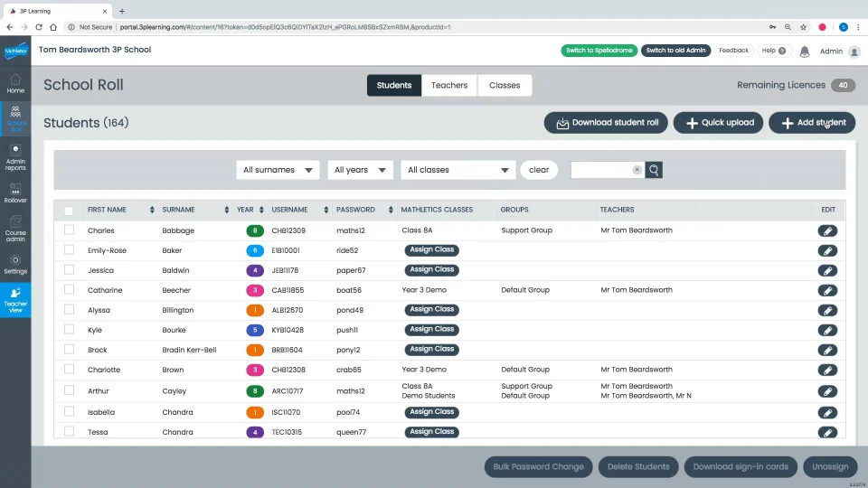Click the student search text field
The image size is (868, 488).
pyautogui.click(x=603, y=170)
